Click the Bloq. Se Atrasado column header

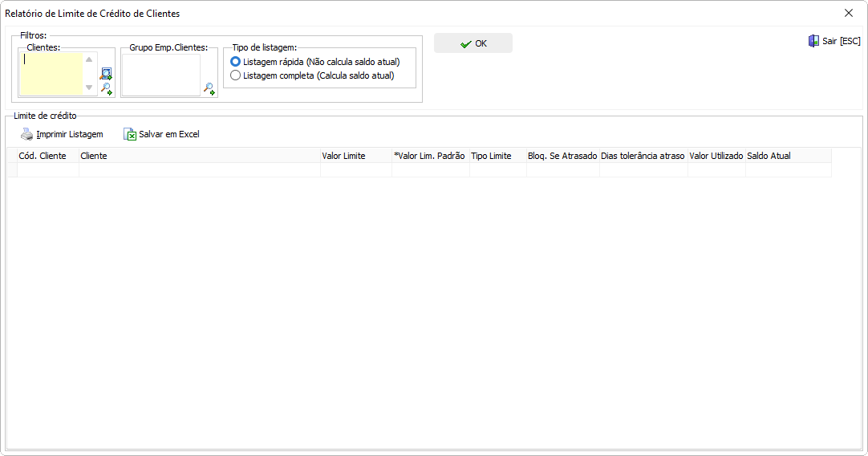click(x=563, y=156)
